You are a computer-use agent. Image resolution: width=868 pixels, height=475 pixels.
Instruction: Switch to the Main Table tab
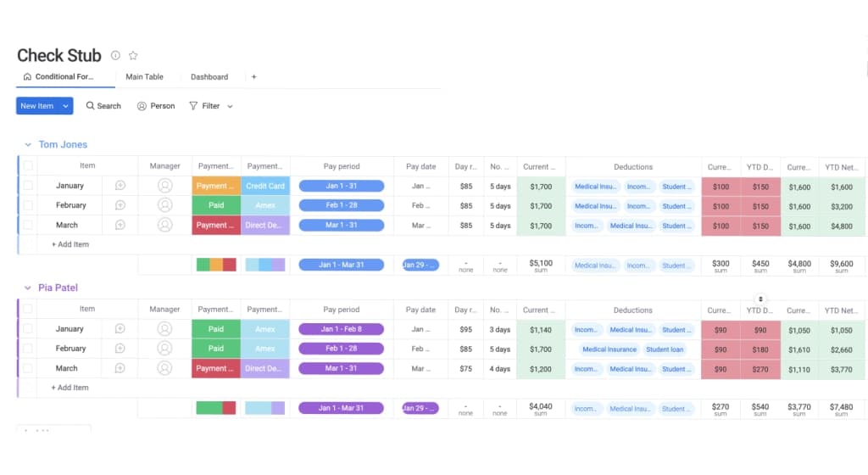coord(144,77)
